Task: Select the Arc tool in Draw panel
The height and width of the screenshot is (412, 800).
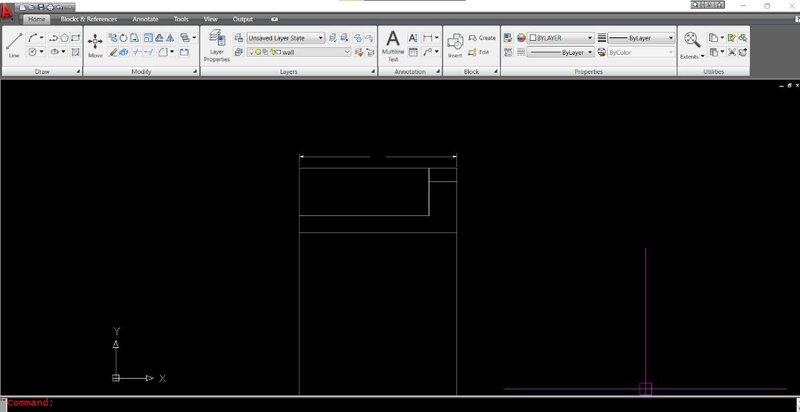Action: [x=33, y=38]
